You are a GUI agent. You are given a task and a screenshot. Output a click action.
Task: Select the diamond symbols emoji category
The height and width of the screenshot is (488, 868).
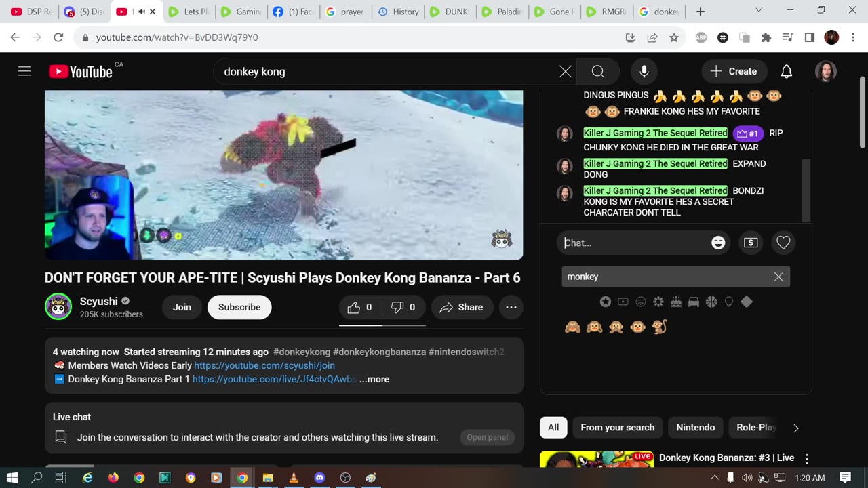click(747, 302)
